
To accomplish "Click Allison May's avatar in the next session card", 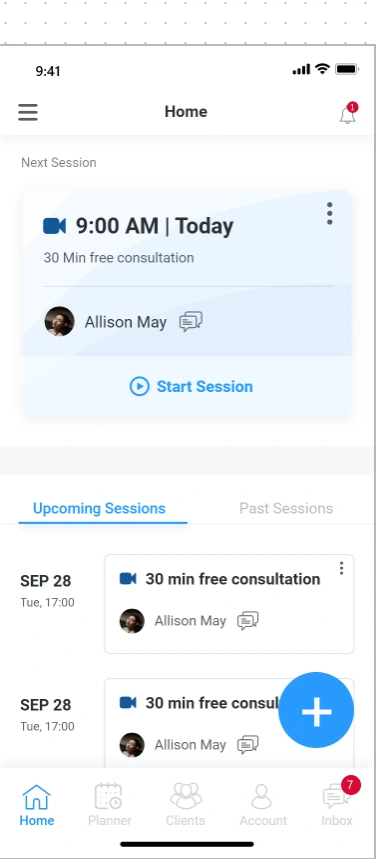I will (59, 322).
